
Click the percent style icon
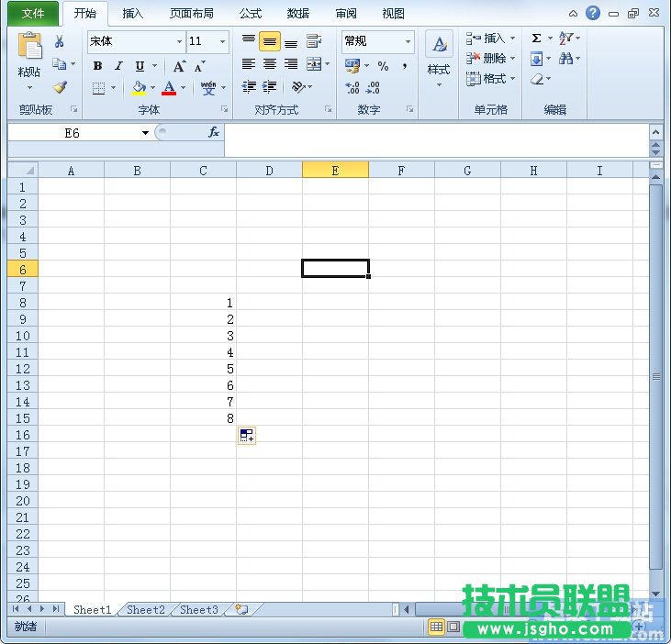click(383, 66)
